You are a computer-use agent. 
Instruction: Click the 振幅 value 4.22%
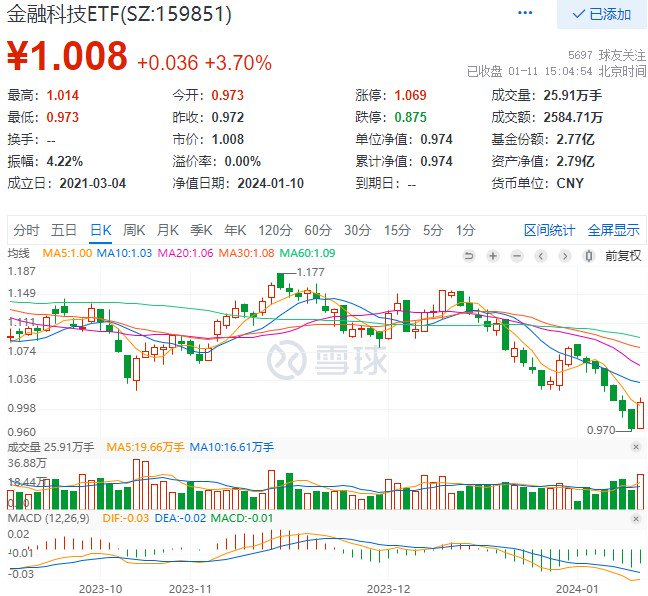pos(64,161)
